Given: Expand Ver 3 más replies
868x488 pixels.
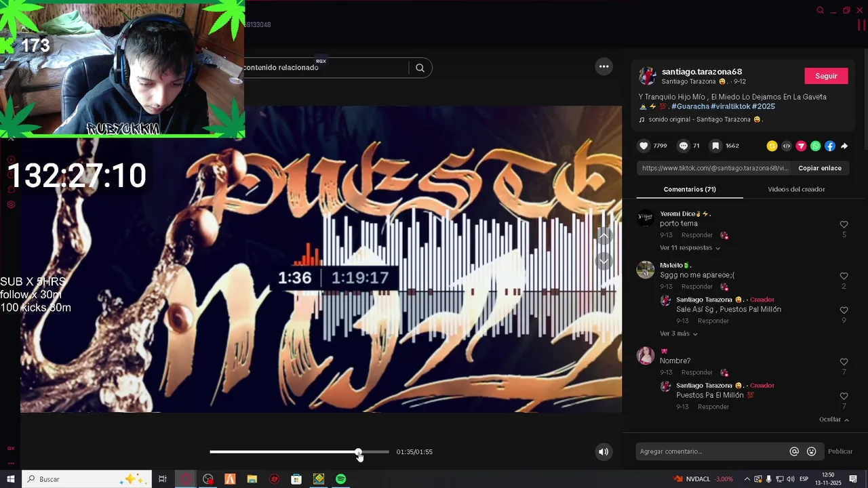Looking at the screenshot, I should [x=679, y=334].
